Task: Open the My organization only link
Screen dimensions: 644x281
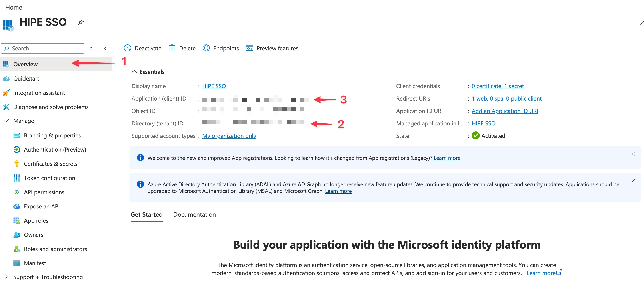Action: 229,136
